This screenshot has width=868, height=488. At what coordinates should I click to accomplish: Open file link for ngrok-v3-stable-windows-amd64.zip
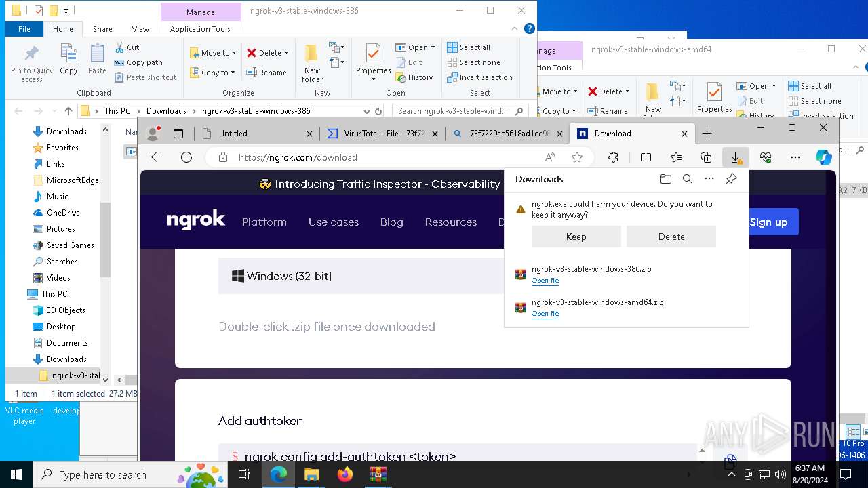tap(545, 314)
